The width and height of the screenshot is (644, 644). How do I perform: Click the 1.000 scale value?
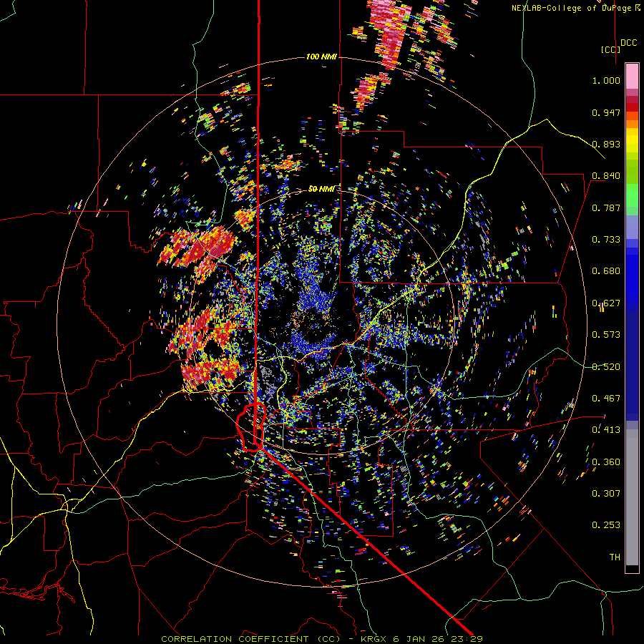pos(606,80)
